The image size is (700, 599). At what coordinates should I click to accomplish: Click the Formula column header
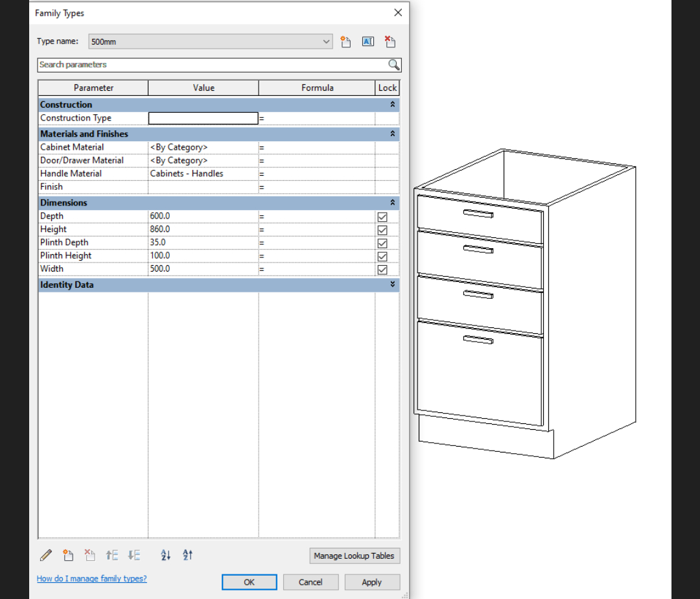point(317,88)
